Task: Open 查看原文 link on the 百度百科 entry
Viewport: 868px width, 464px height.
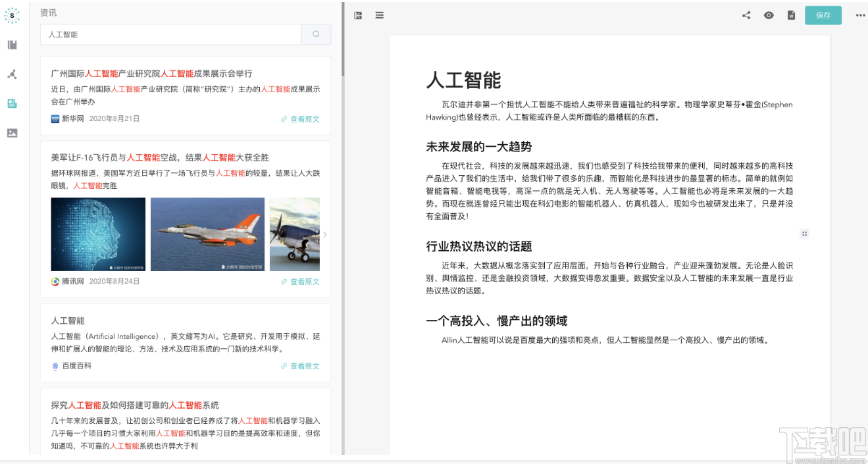Action: point(300,366)
